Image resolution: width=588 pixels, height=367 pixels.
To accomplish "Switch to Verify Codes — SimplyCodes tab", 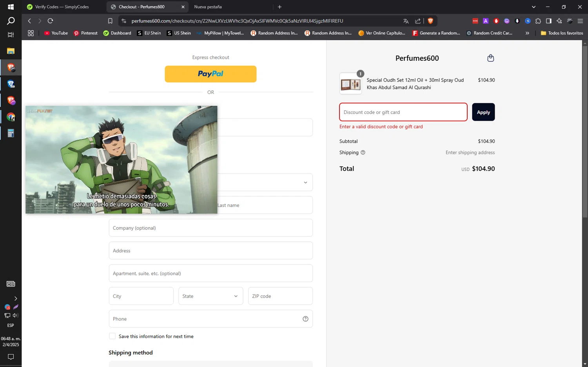I will tap(62, 7).
